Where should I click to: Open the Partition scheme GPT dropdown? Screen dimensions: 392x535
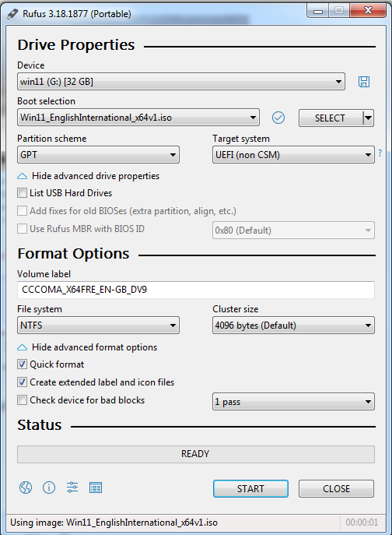pos(98,155)
